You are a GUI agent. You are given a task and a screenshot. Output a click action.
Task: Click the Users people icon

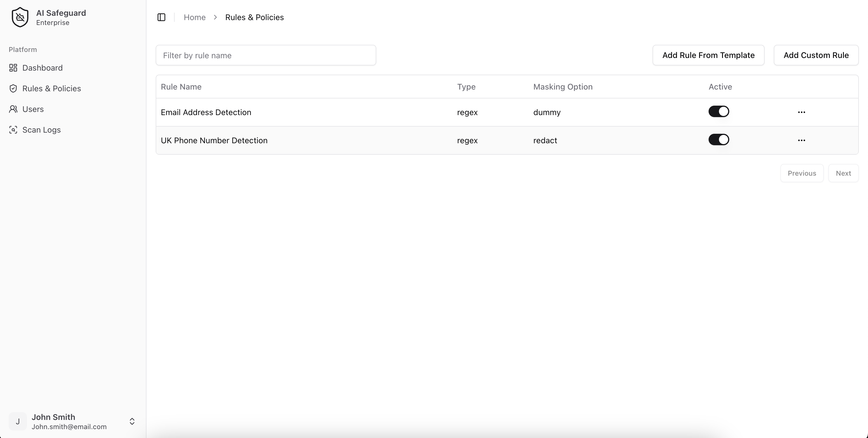pyautogui.click(x=13, y=109)
